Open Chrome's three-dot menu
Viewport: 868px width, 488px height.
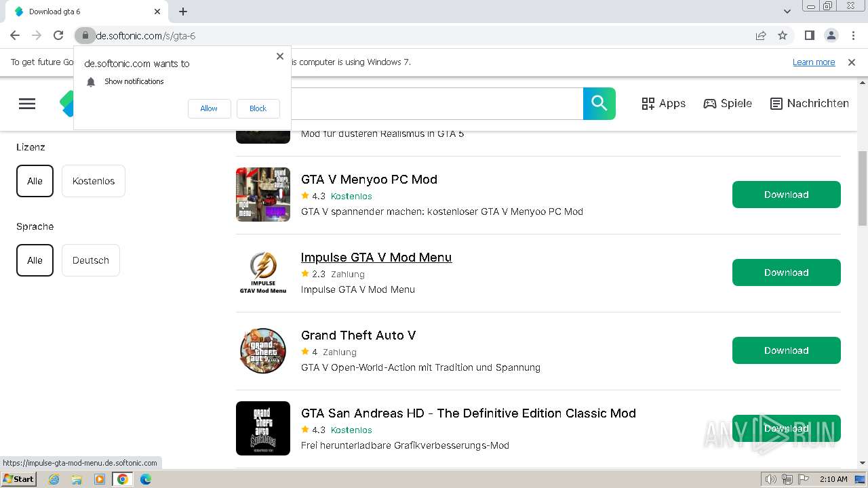pos(853,35)
